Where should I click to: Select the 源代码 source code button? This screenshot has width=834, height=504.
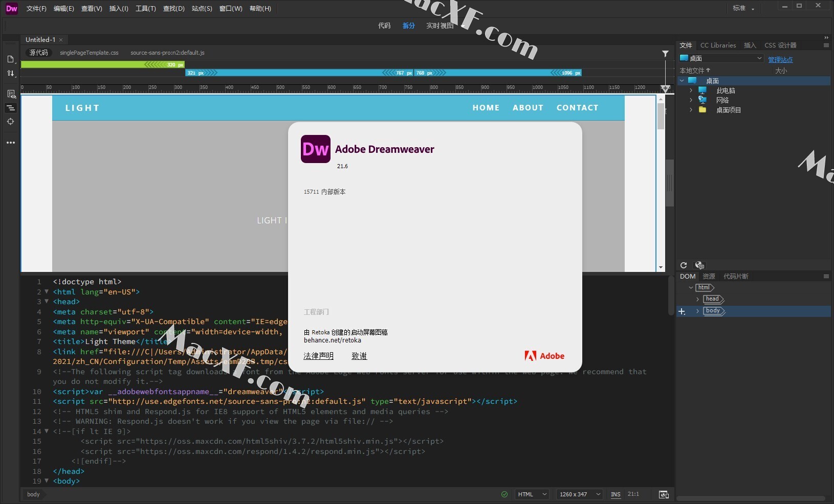(38, 53)
